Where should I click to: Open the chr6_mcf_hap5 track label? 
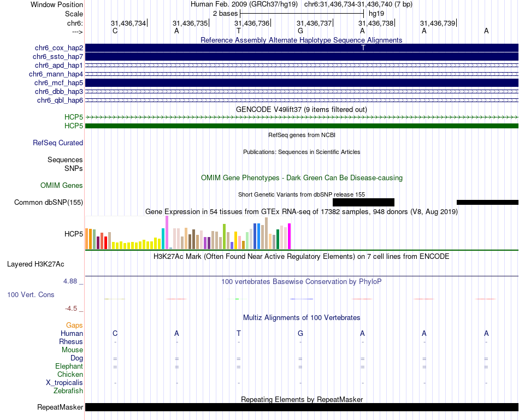click(x=58, y=82)
